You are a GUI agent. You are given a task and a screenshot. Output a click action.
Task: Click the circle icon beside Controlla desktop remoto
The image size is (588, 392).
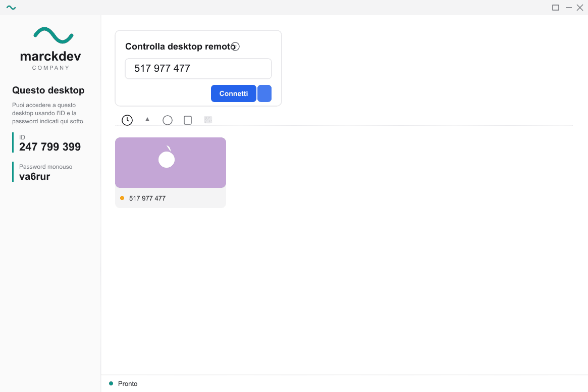tap(235, 46)
